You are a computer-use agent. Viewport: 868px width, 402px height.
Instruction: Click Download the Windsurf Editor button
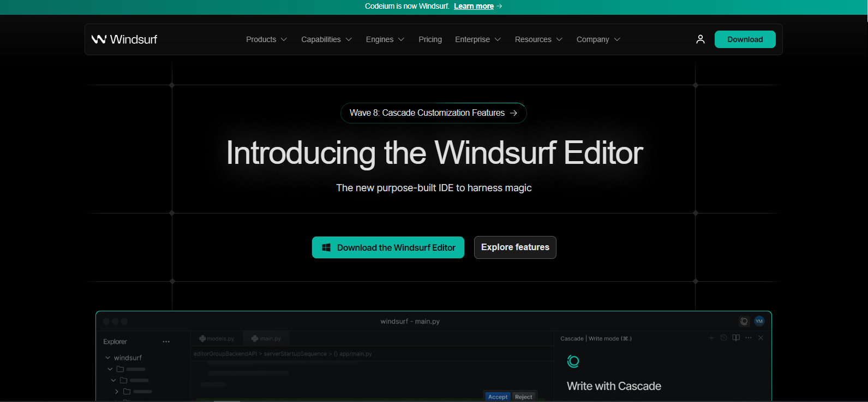(388, 247)
